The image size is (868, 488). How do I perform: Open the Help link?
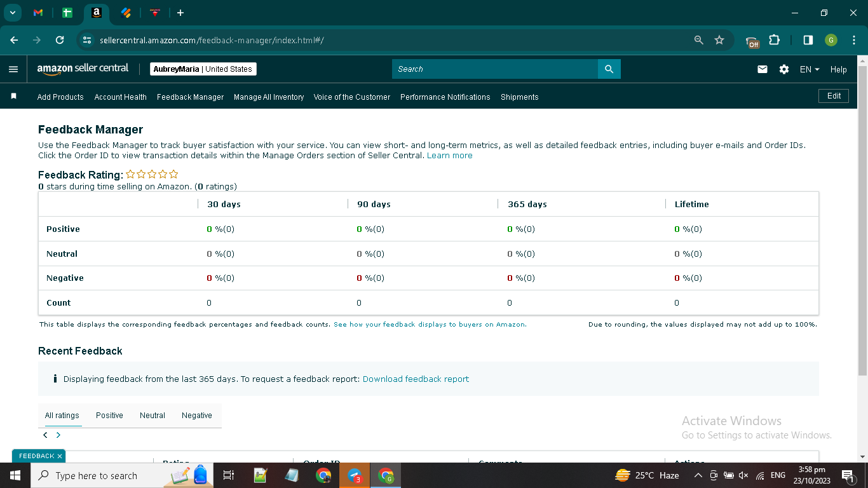tap(838, 69)
